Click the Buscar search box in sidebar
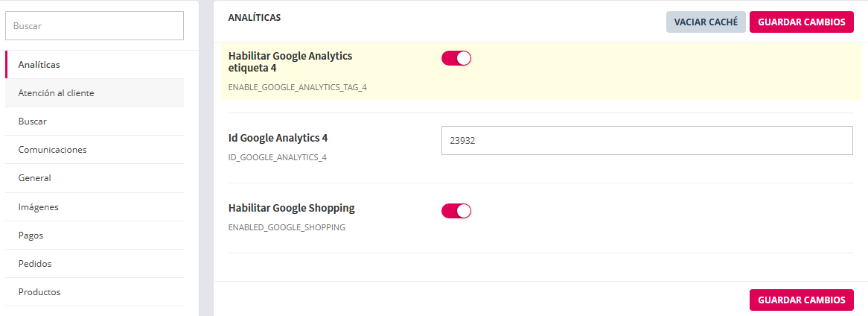This screenshot has width=868, height=316. [95, 25]
